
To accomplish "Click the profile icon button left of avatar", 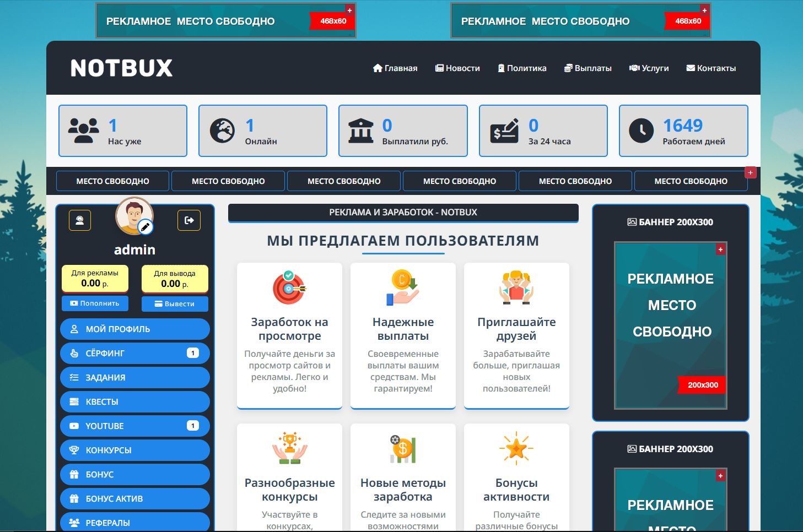I will click(80, 220).
